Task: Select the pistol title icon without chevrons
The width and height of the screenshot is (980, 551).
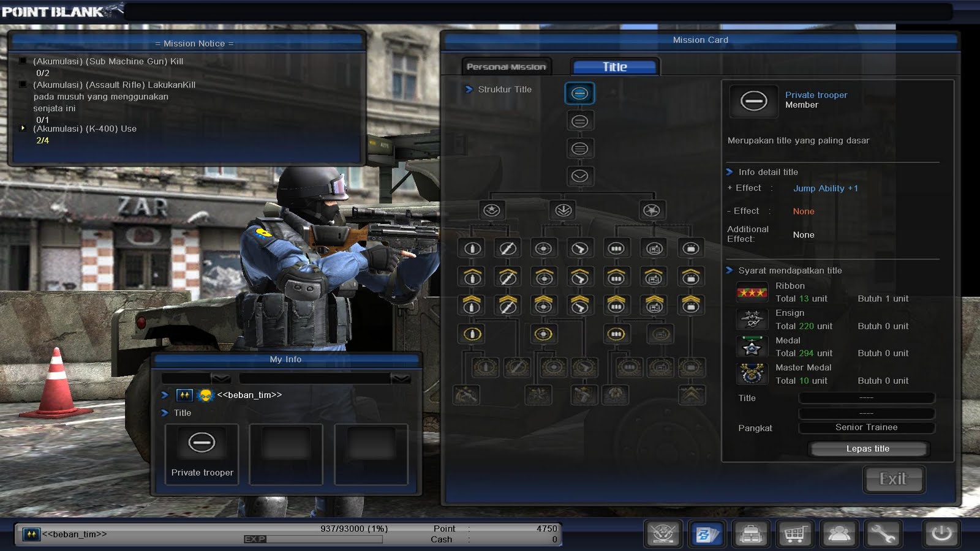Action: click(x=579, y=249)
